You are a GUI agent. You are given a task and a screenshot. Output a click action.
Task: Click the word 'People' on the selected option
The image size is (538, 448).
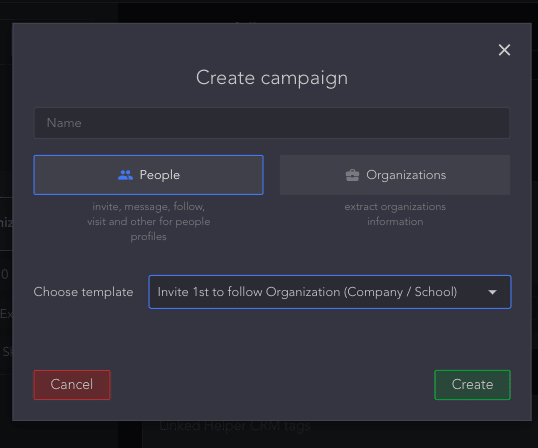pyautogui.click(x=160, y=175)
